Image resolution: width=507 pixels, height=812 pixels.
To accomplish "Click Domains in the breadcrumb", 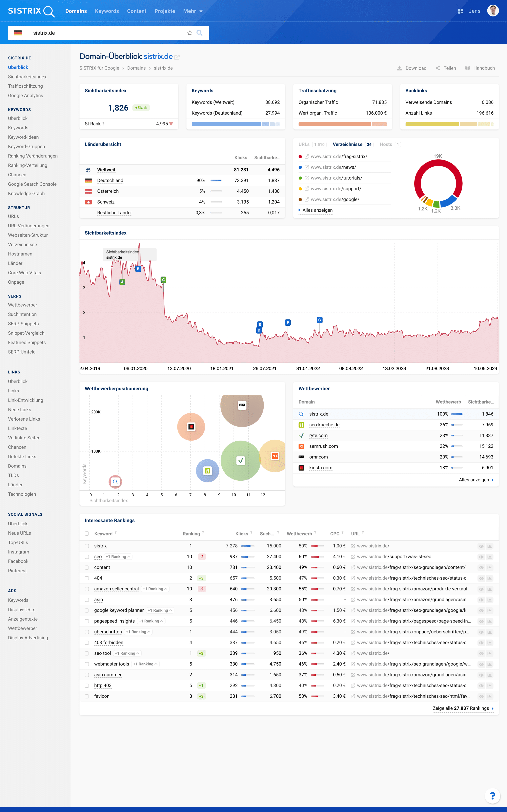I will pos(136,68).
